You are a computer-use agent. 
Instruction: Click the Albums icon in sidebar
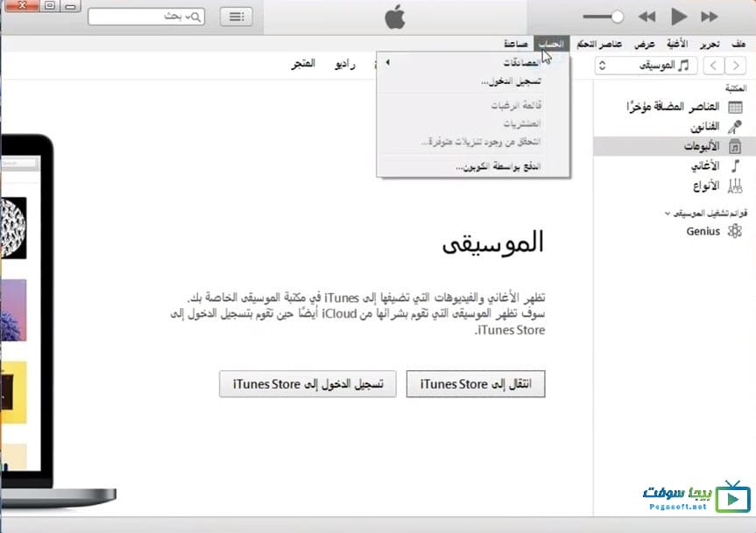pyautogui.click(x=735, y=146)
